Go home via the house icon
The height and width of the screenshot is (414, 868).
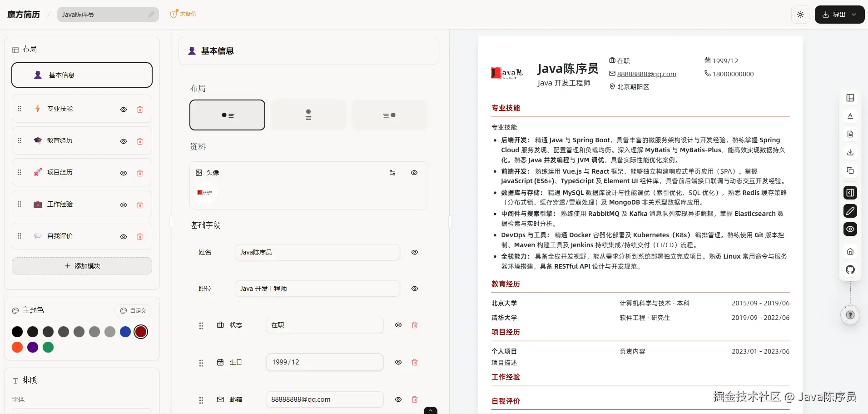(x=850, y=251)
